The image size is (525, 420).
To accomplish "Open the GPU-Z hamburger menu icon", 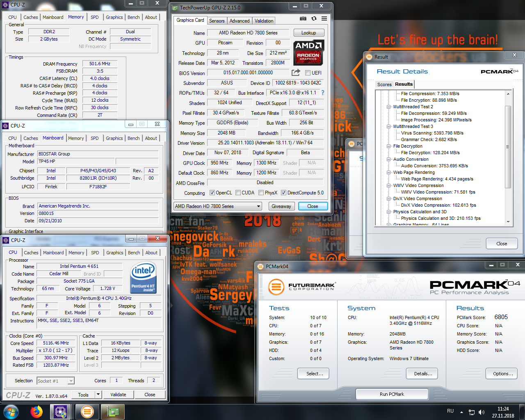I will point(324,18).
